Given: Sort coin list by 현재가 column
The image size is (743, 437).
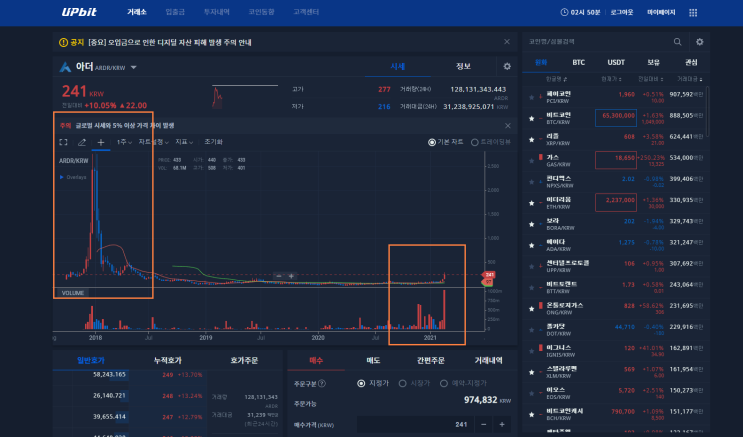Looking at the screenshot, I should pos(611,79).
